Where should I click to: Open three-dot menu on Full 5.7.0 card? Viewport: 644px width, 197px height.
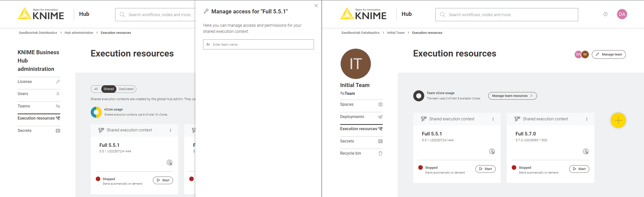click(587, 119)
